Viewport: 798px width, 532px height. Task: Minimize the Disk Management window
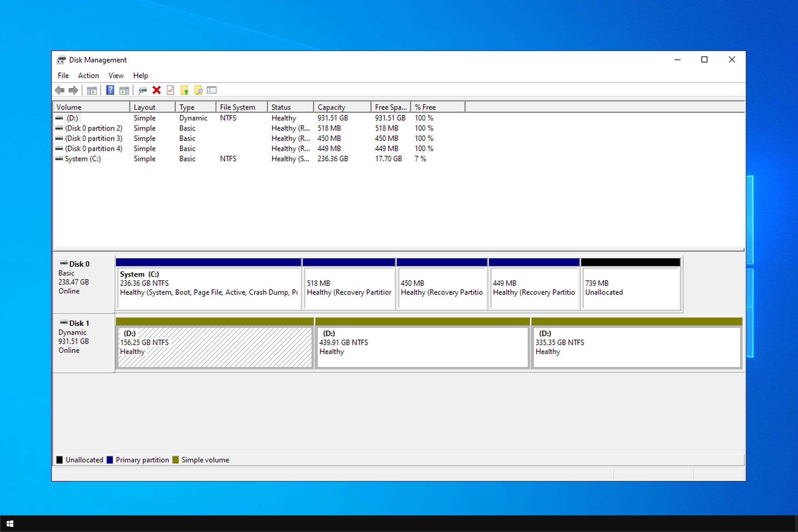tap(677, 60)
